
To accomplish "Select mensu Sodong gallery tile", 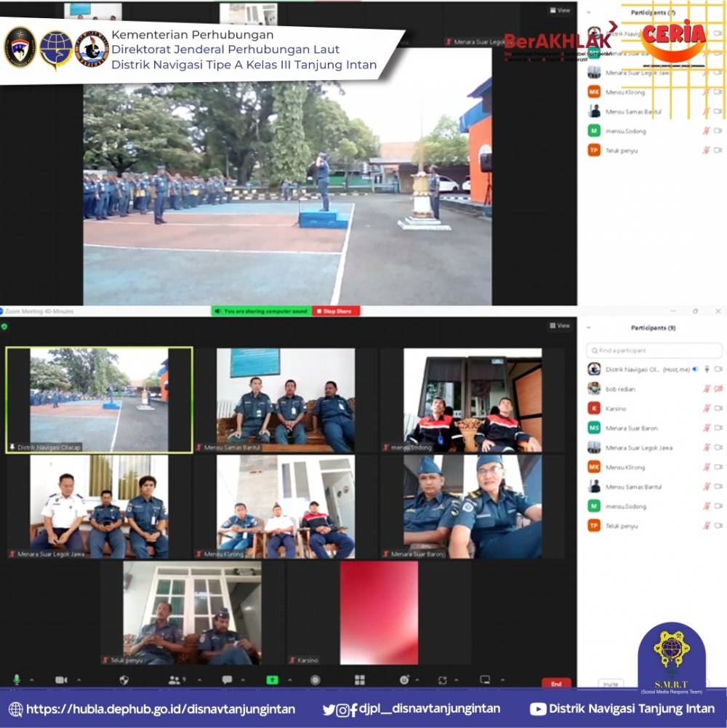I will coord(473,400).
